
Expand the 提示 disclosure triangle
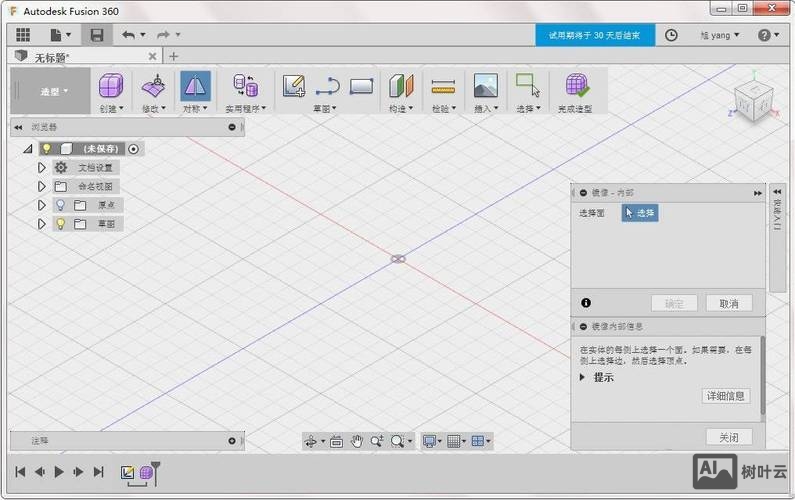click(x=583, y=378)
